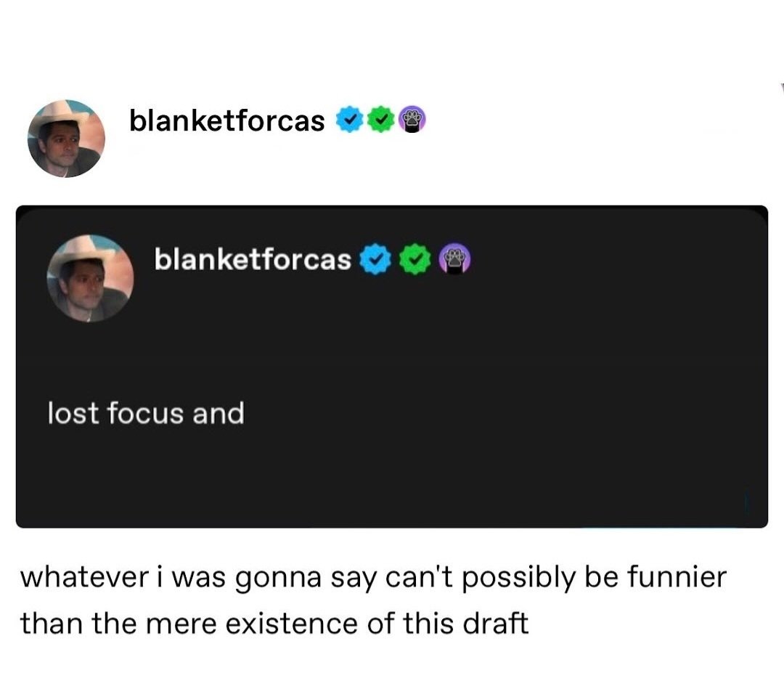
Task: Click the "lost focus and" draft text
Action: 146,414
